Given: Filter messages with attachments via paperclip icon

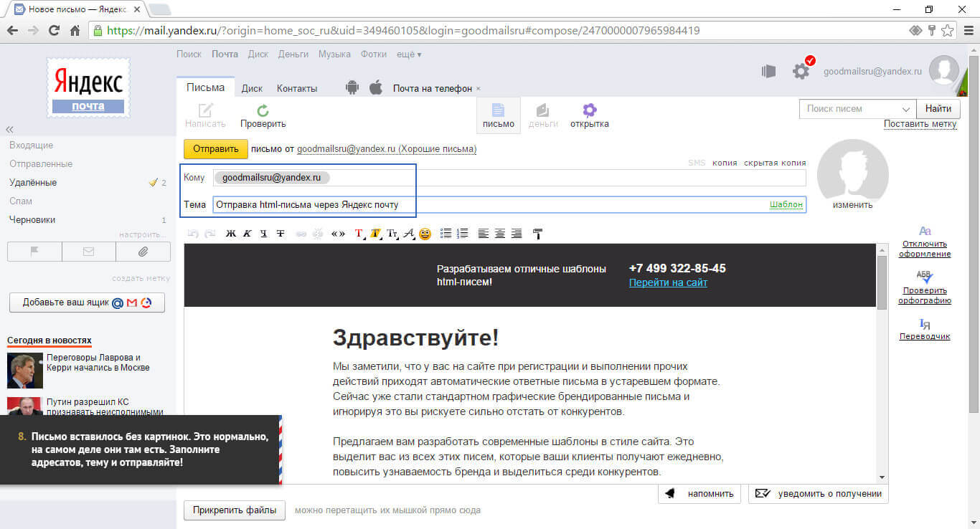Looking at the screenshot, I should pyautogui.click(x=143, y=252).
